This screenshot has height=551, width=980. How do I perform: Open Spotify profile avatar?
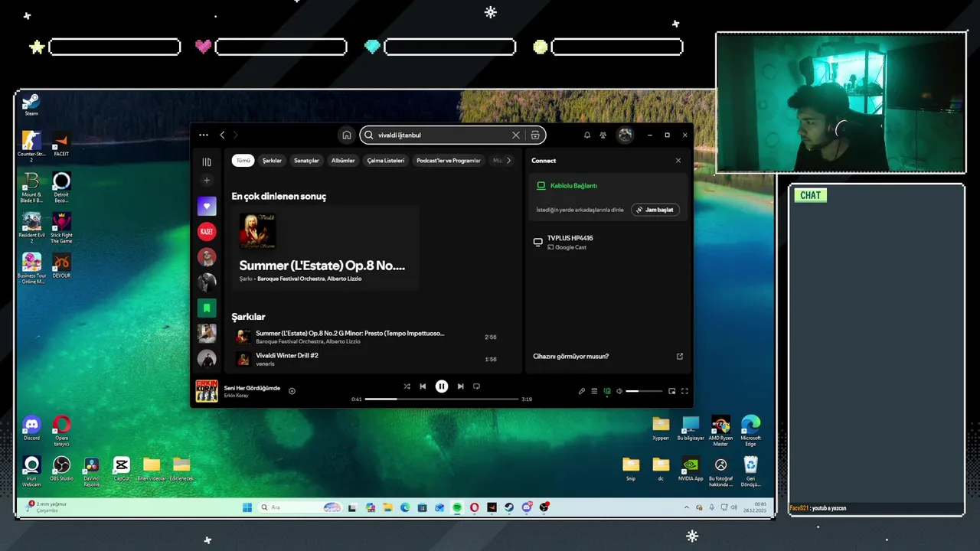(x=626, y=135)
